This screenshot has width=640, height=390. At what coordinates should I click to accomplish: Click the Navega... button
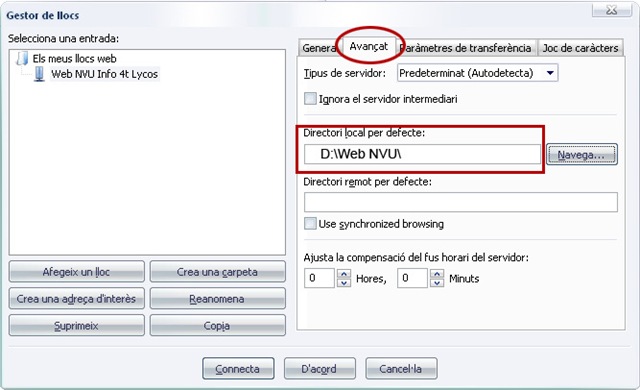(582, 155)
